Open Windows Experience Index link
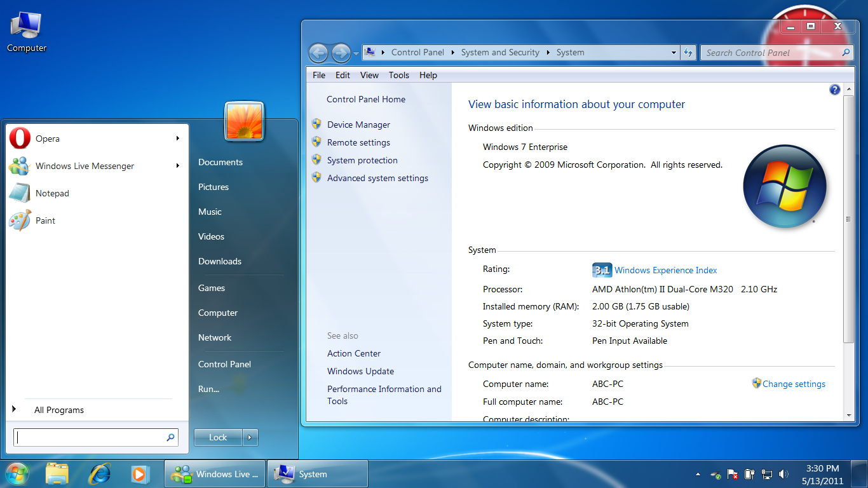The width and height of the screenshot is (868, 488). tap(666, 270)
